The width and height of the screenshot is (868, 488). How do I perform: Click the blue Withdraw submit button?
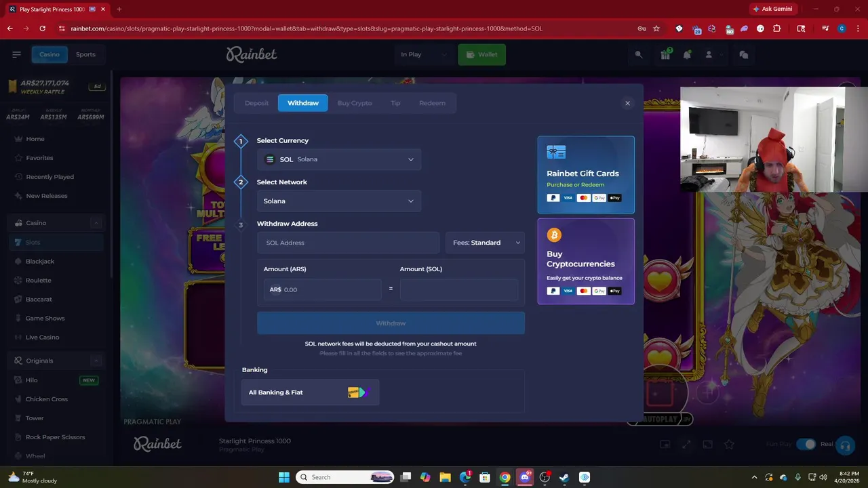tap(391, 323)
